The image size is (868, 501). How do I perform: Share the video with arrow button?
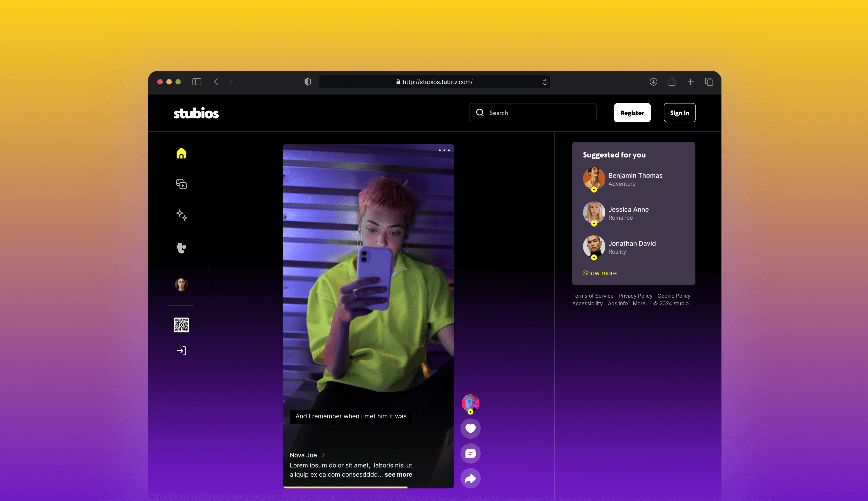(x=470, y=478)
